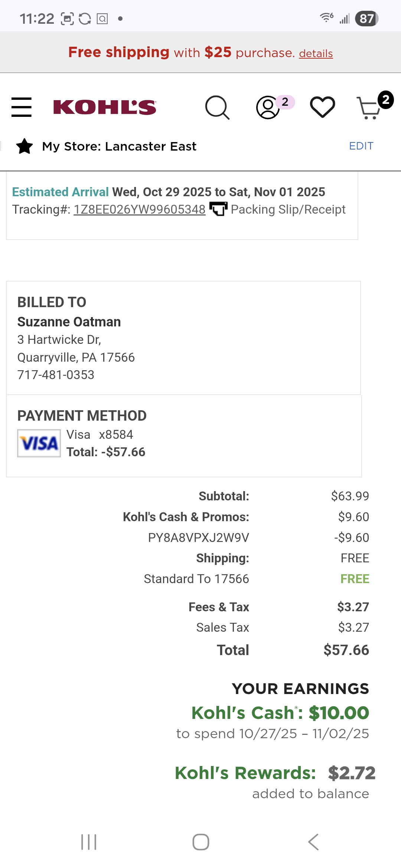View the wishlist heart icon

(x=322, y=107)
